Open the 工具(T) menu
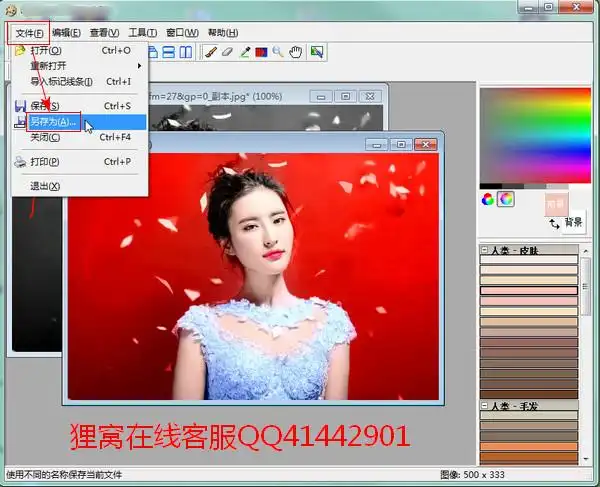The width and height of the screenshot is (600, 487). 142,33
